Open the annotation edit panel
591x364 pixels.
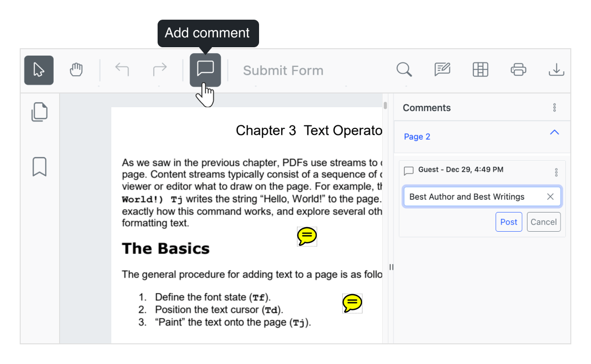click(442, 70)
